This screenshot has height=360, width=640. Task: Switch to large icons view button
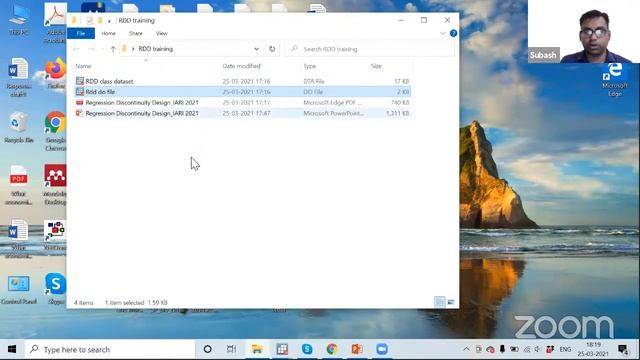click(x=451, y=302)
